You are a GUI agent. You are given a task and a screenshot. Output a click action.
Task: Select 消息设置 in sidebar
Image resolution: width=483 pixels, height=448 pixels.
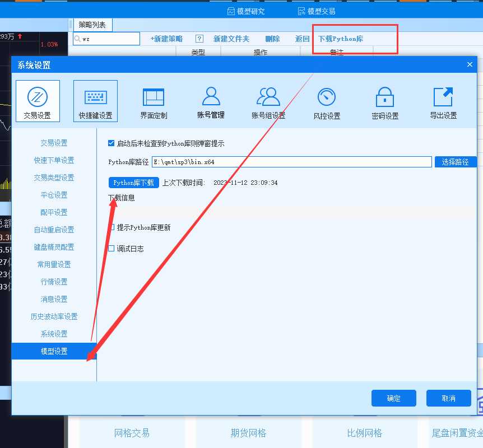[54, 299]
